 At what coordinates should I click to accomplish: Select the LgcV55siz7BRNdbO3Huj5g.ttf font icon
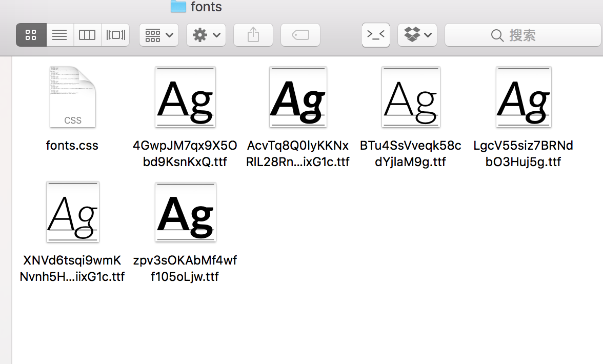pos(524,97)
